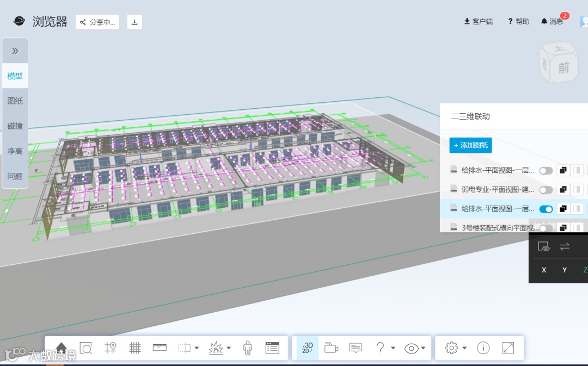The width and height of the screenshot is (588, 366).
Task: Switch to the 图纸 tab
Action: coord(15,101)
